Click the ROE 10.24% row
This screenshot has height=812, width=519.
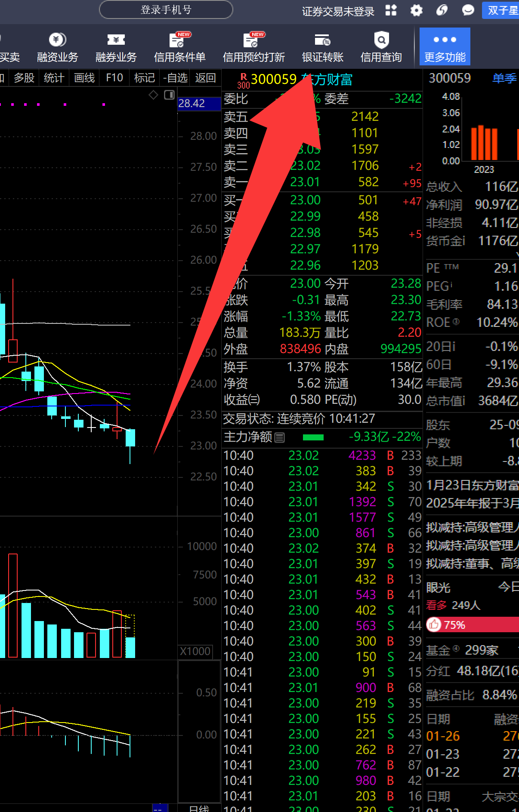pos(472,323)
